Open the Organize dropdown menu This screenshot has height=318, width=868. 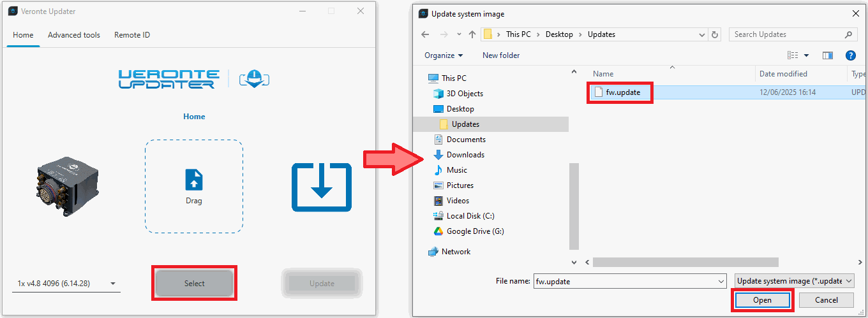point(444,55)
